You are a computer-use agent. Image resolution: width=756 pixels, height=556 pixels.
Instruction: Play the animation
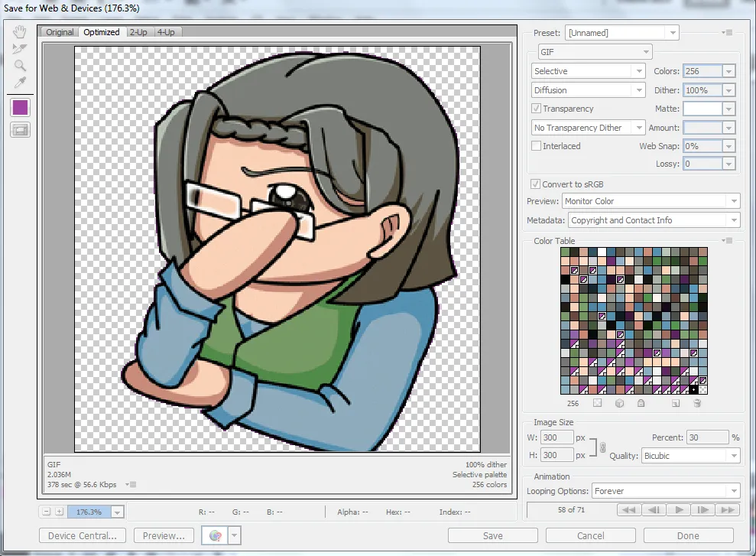coord(678,509)
